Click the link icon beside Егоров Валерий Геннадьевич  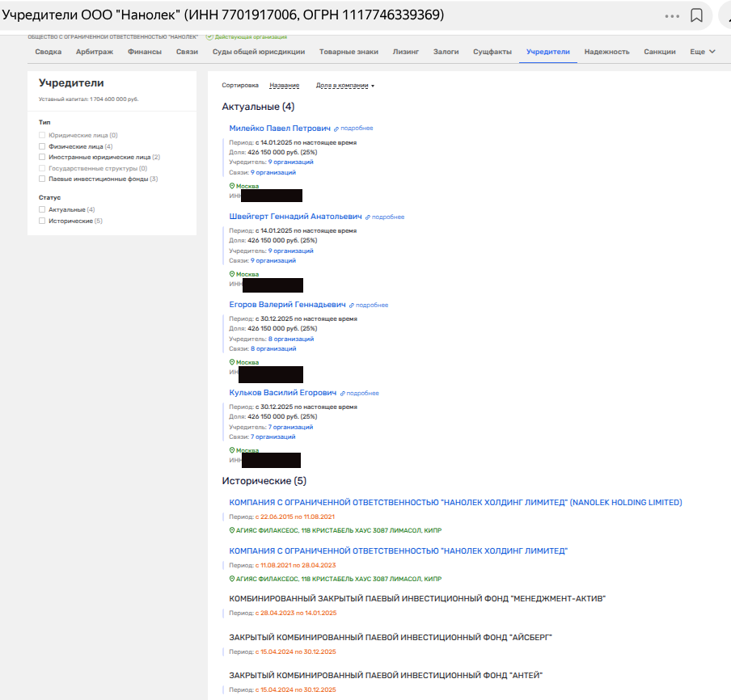click(352, 306)
